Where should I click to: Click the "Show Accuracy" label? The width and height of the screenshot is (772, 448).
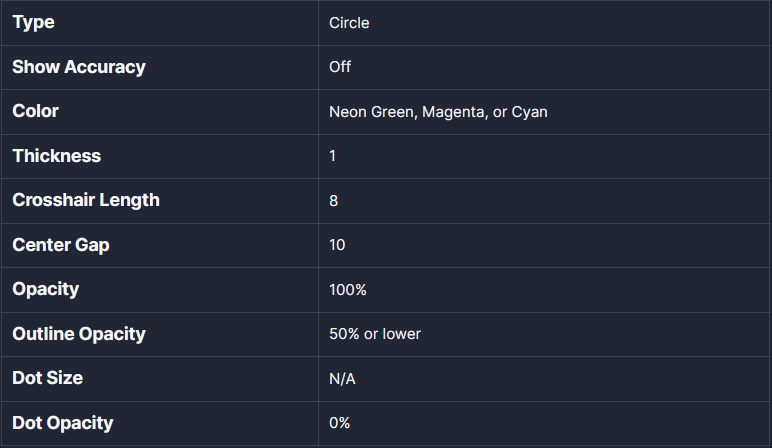(79, 67)
